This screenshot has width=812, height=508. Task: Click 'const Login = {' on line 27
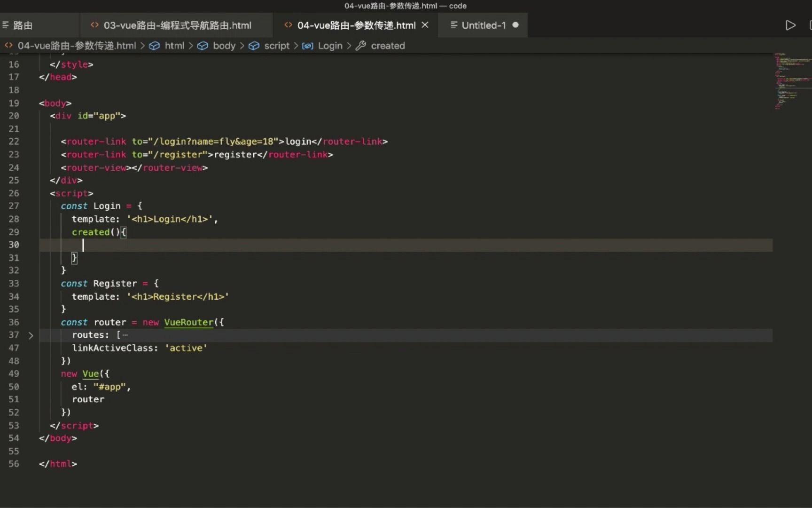(x=101, y=206)
